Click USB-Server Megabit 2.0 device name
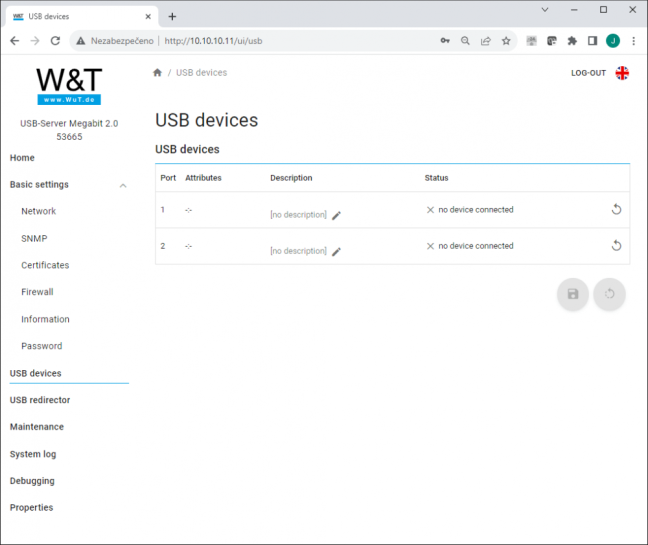This screenshot has height=545, width=648. coord(69,124)
